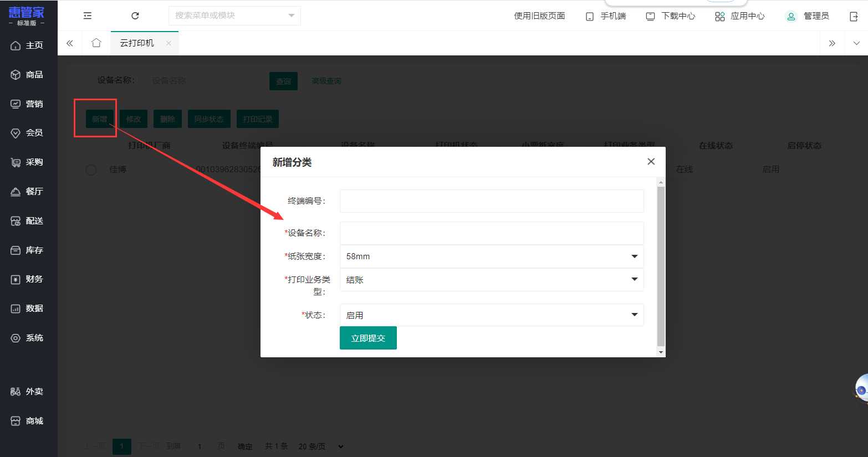
Task: Click the 启停状态 column header
Action: 804,146
